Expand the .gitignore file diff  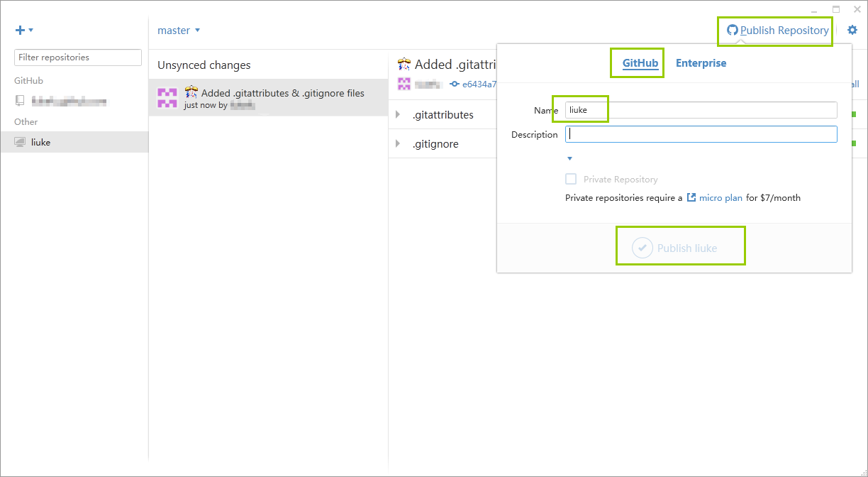click(398, 143)
